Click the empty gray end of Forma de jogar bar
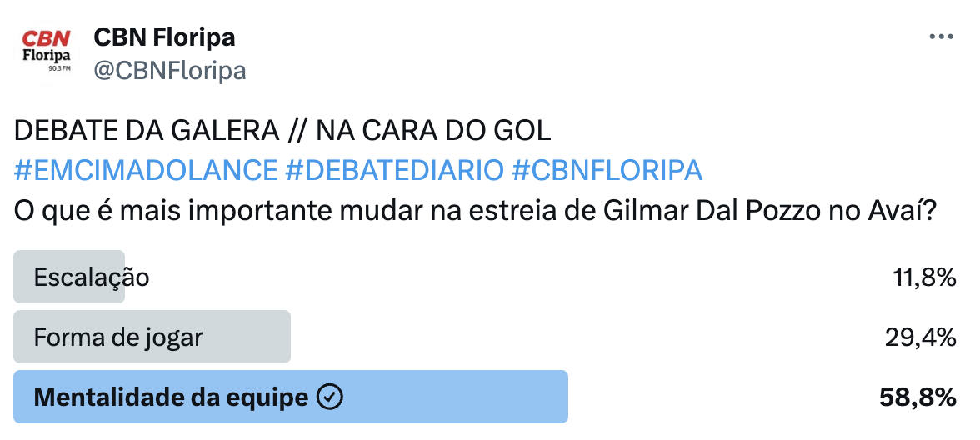This screenshot has width=980, height=440. coord(247,337)
